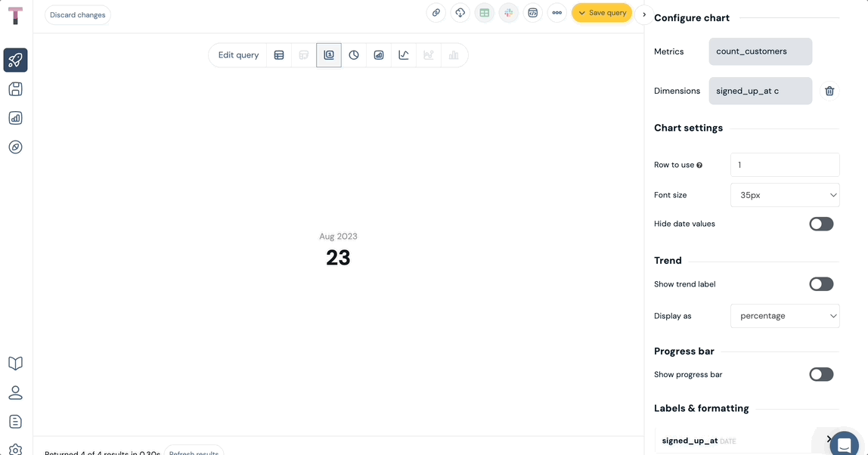
Task: Open the settings gear in the sidebar
Action: 15,450
